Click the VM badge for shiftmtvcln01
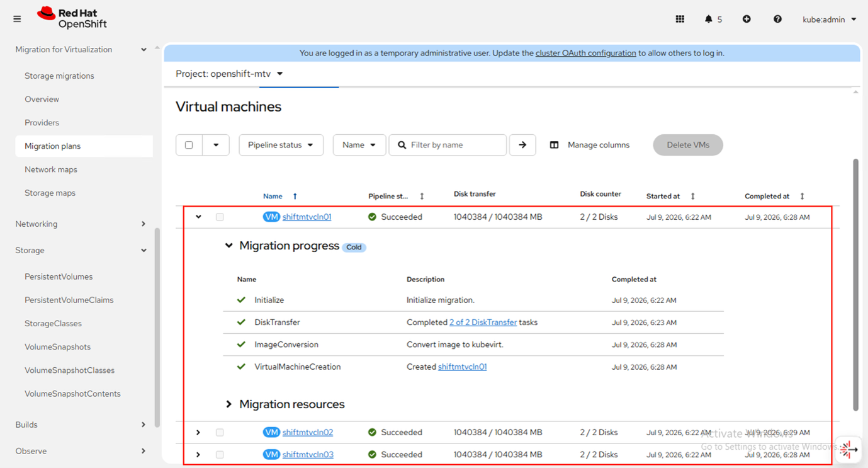This screenshot has width=868, height=468. tap(271, 217)
